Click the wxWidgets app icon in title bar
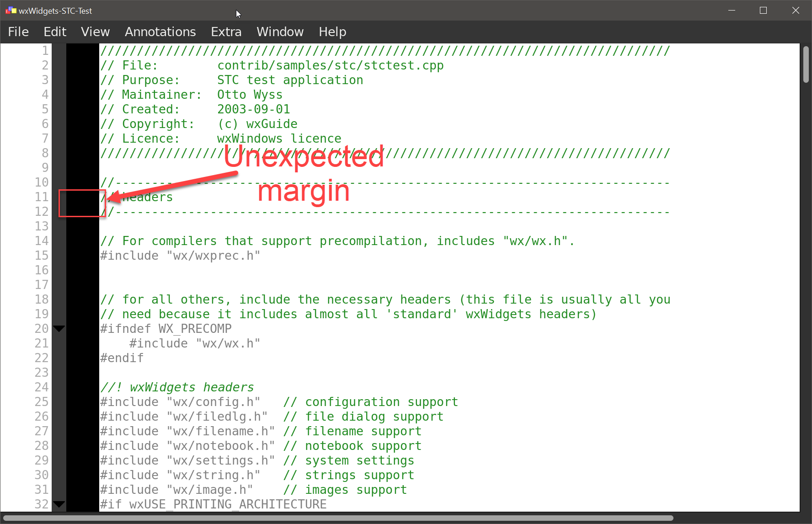Screen dimensions: 812x524 click(11, 11)
